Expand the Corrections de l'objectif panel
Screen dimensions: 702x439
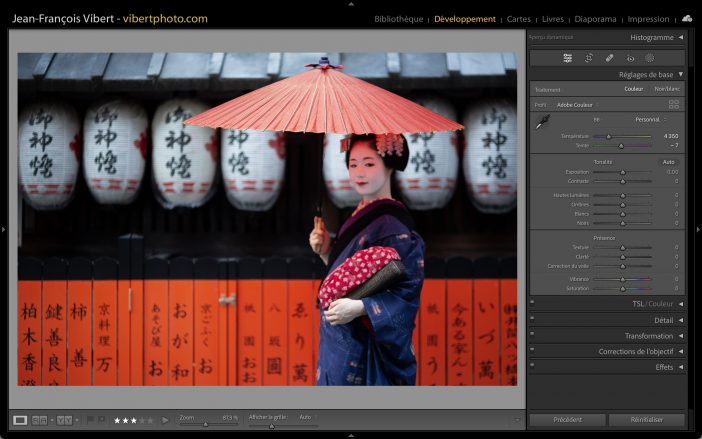coord(636,352)
